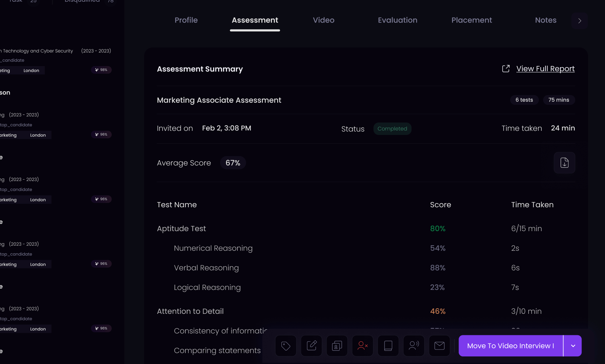Viewport: 605px width, 364px height.
Task: Select the Logical Reasoning row
Action: click(x=365, y=288)
